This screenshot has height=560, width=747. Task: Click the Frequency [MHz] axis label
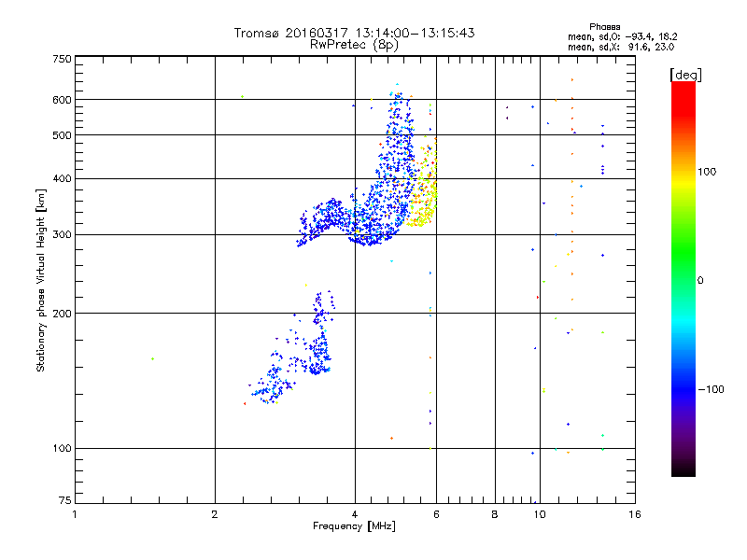pos(354,526)
